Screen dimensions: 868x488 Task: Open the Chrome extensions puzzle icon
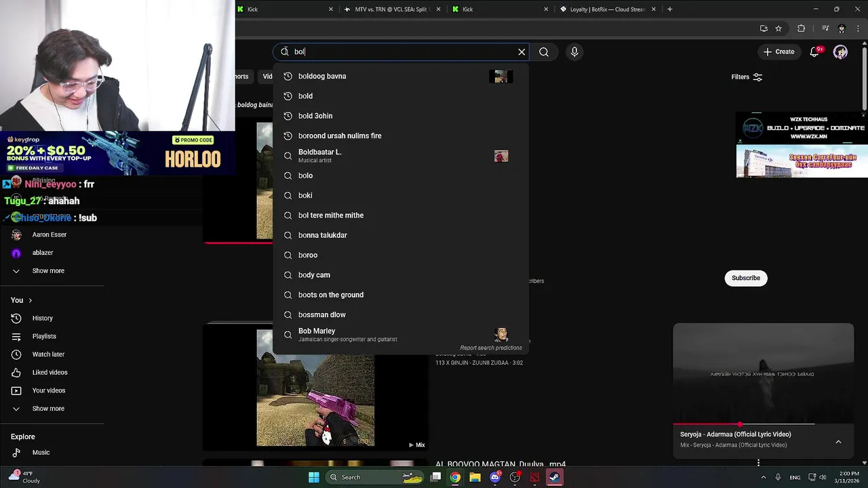click(x=801, y=28)
